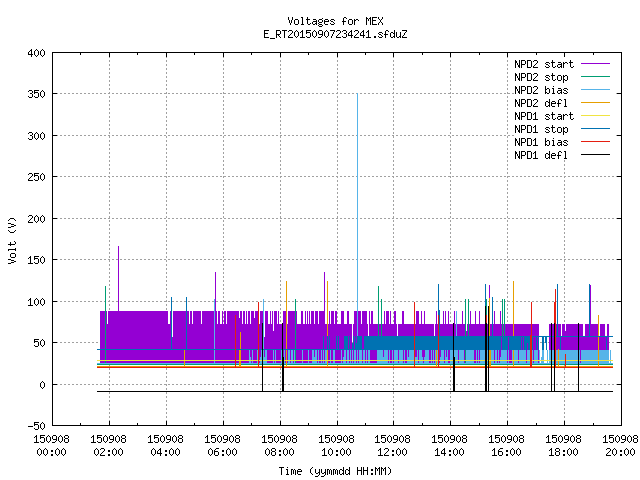Click the purple spike peaking near 165 V

click(118, 278)
